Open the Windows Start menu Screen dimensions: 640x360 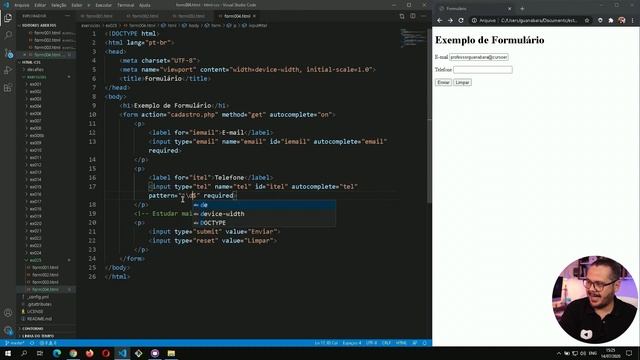click(x=8, y=353)
